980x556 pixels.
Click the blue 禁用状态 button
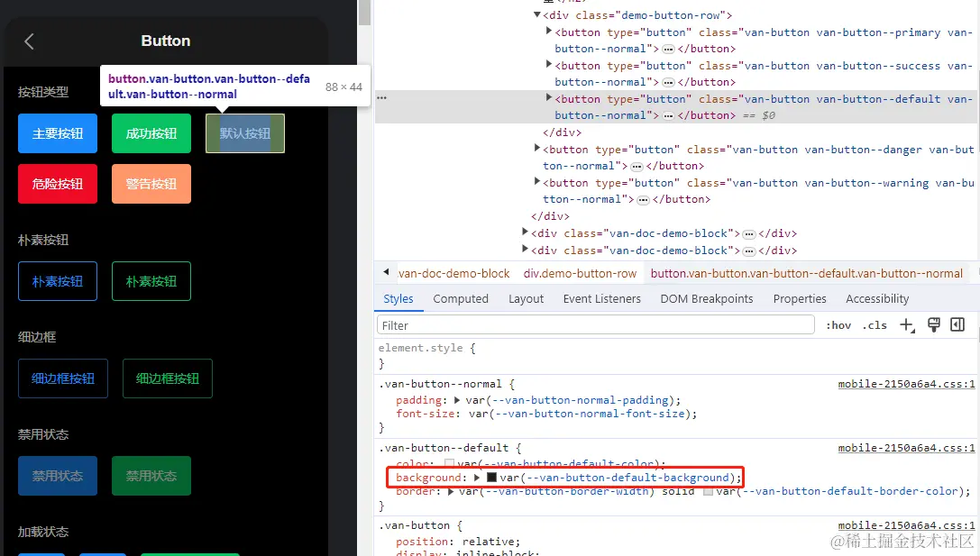[x=58, y=476]
